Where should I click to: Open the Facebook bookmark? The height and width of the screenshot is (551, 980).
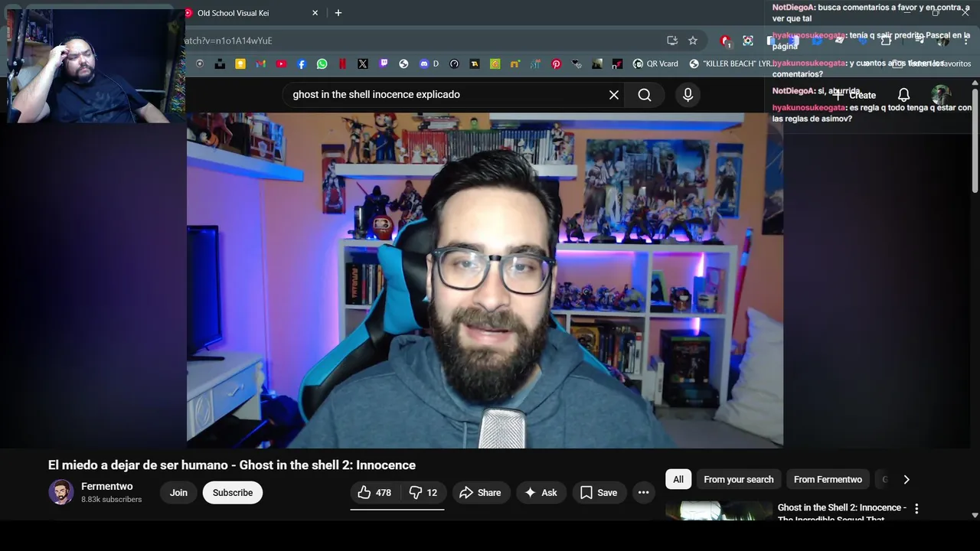[302, 64]
